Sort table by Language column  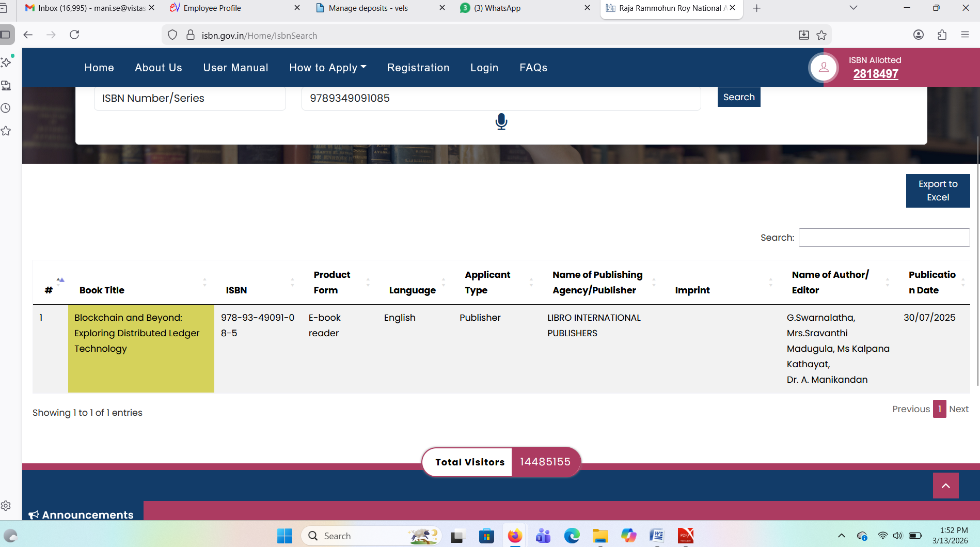(412, 290)
